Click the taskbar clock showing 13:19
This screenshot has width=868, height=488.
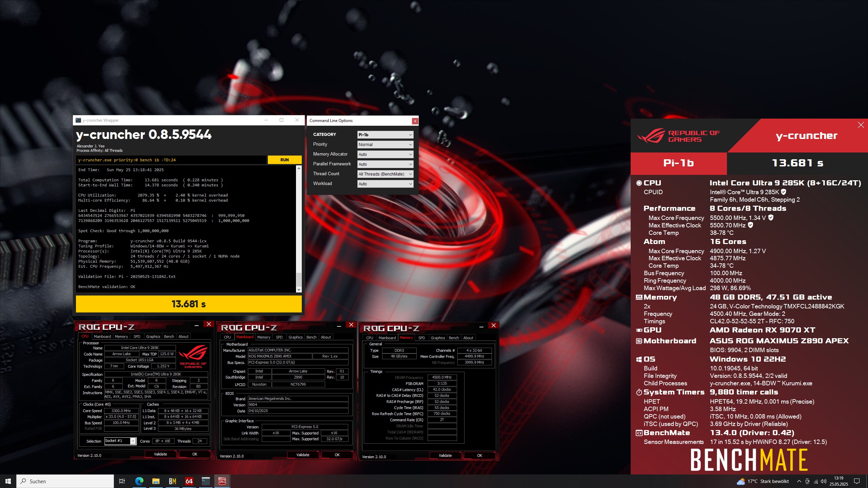[839, 481]
